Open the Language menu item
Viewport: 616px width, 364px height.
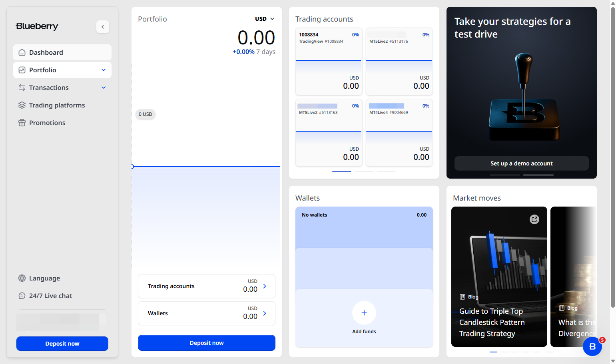pyautogui.click(x=62, y=278)
